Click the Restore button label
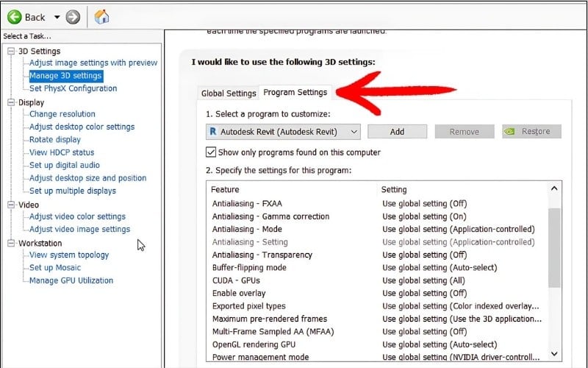 coord(536,132)
